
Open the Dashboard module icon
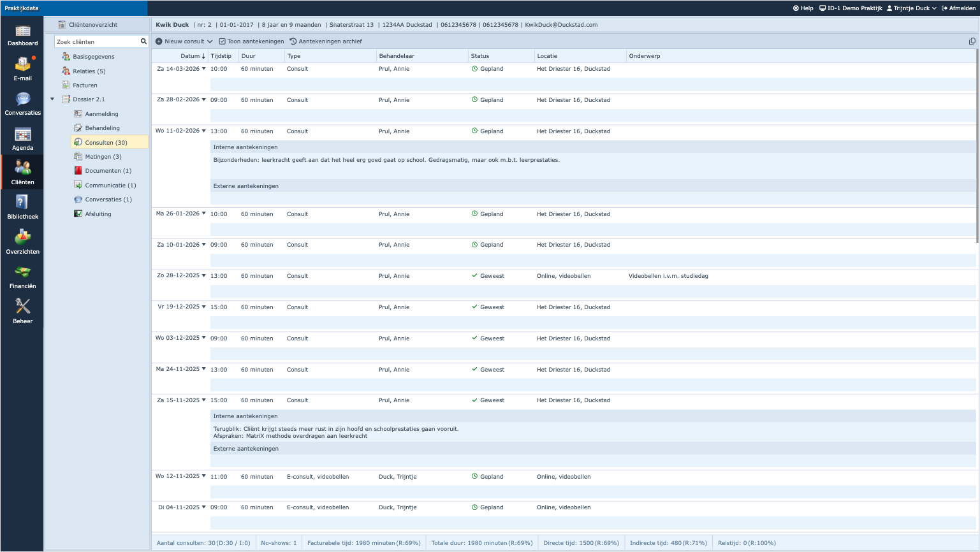(x=22, y=31)
